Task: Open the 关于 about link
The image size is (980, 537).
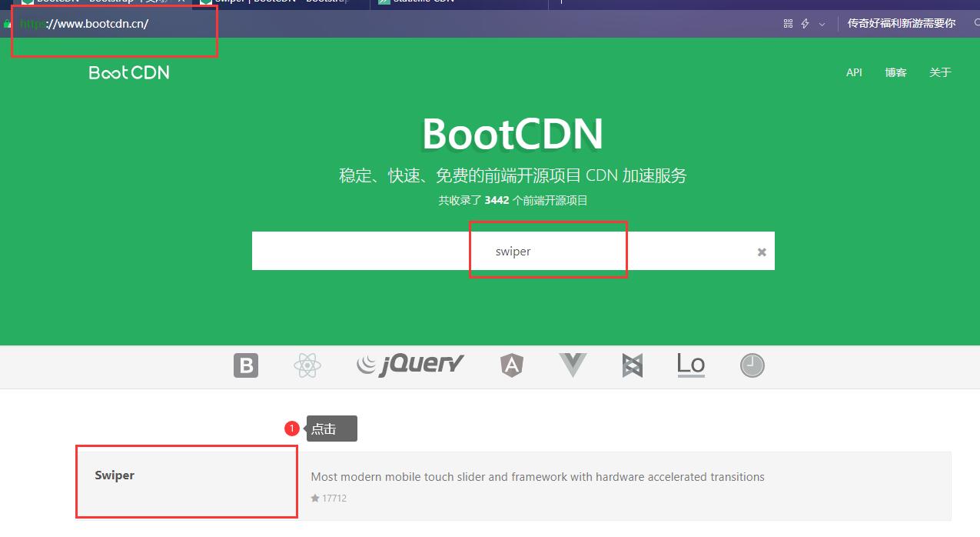Action: 940,72
